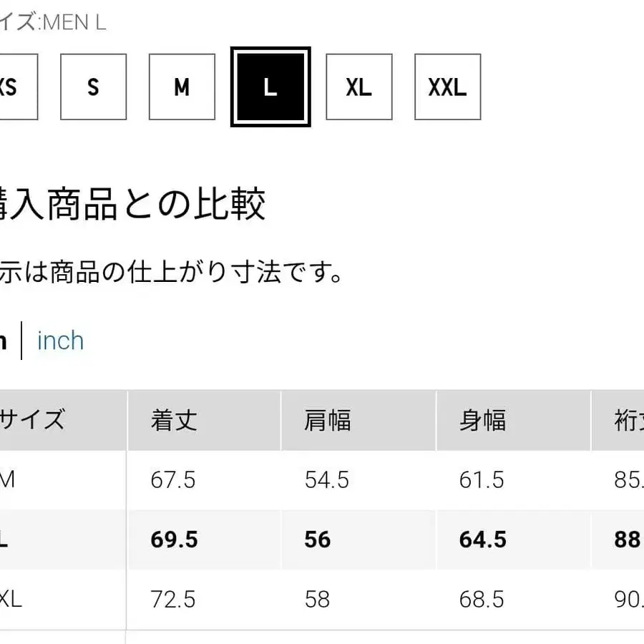Select size M button
644x644 pixels.
(182, 87)
